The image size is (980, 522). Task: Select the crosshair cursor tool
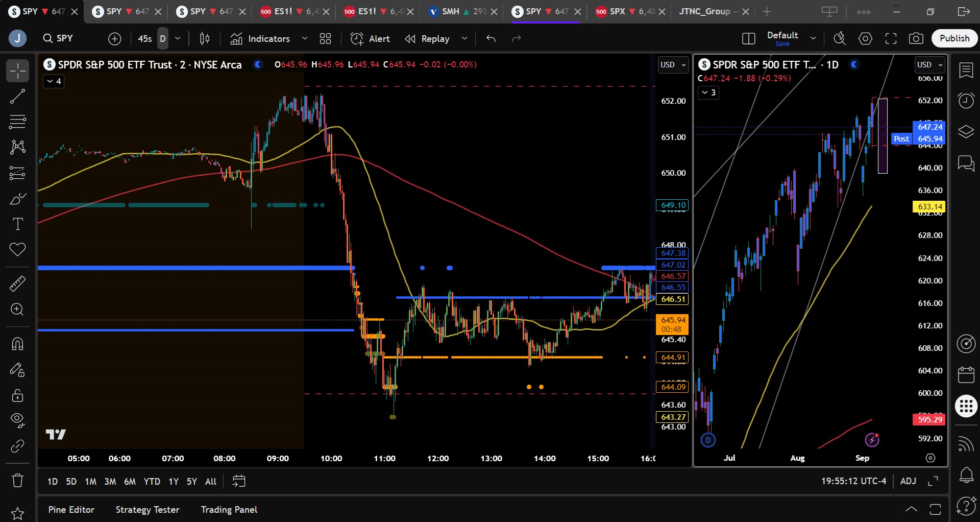click(17, 70)
